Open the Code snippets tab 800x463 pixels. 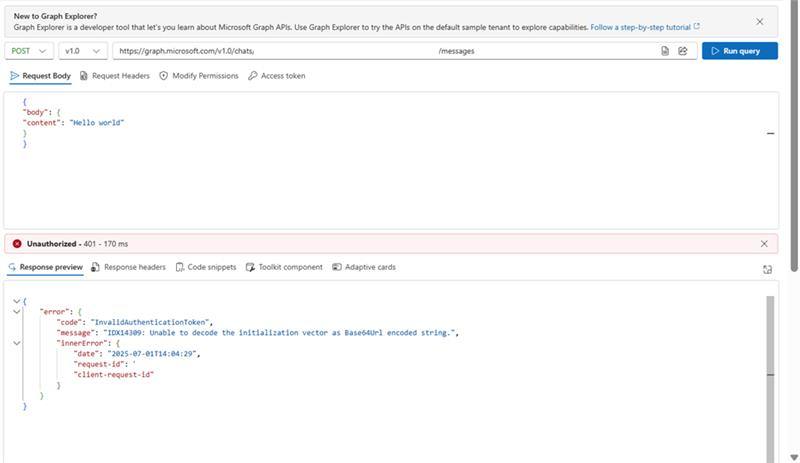(x=206, y=267)
